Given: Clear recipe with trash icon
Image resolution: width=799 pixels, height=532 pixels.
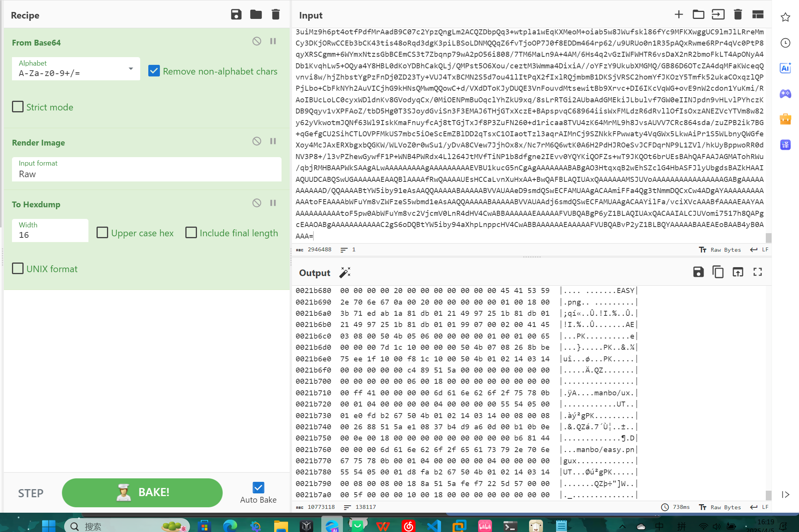Looking at the screenshot, I should [x=275, y=15].
